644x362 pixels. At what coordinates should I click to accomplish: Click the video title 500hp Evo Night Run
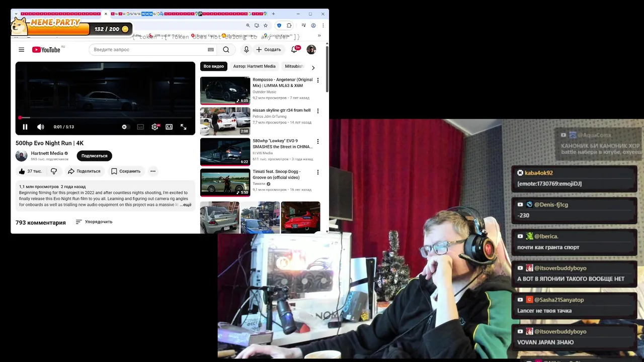(49, 143)
